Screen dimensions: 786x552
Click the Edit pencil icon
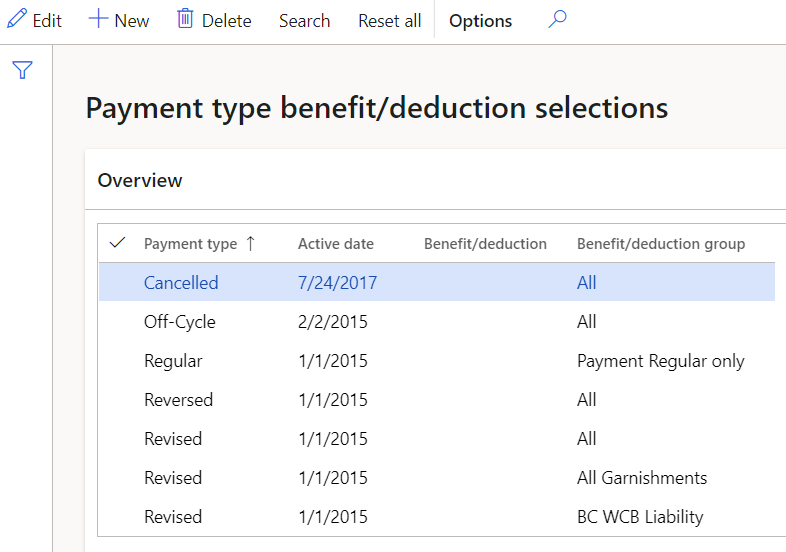[17, 19]
